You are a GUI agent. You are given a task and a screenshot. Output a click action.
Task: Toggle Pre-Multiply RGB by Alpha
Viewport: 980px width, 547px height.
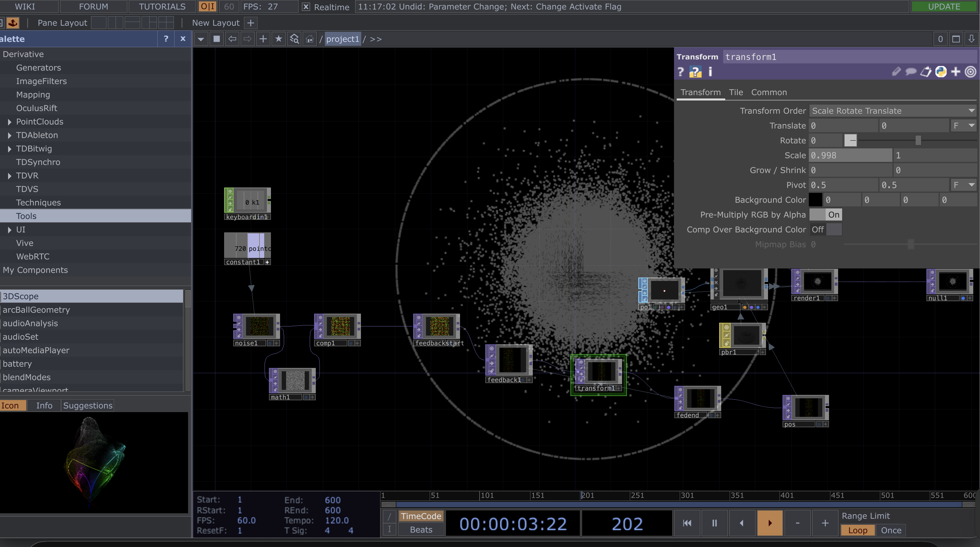825,215
